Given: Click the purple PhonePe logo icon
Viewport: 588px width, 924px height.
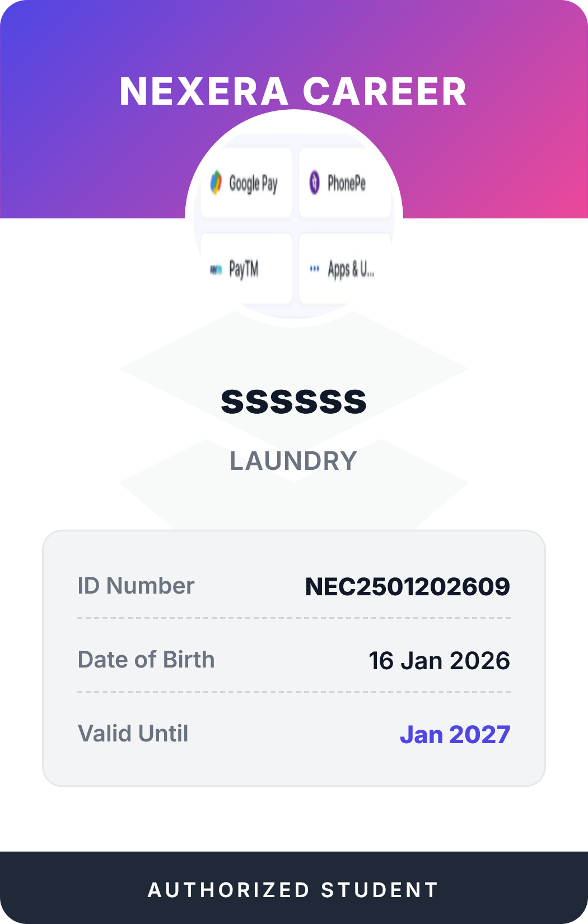Looking at the screenshot, I should click(315, 183).
